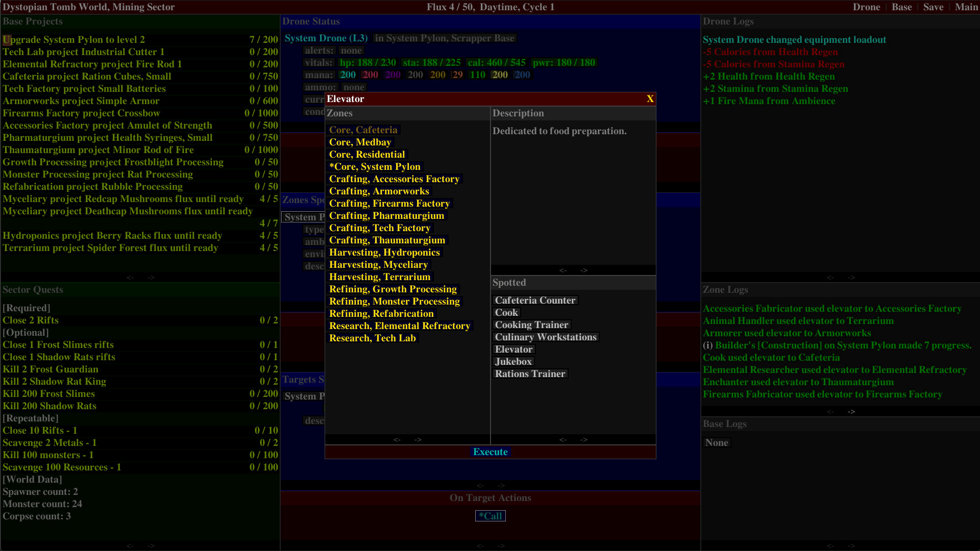Open the Base menu
The width and height of the screenshot is (980, 551).
[x=901, y=7]
